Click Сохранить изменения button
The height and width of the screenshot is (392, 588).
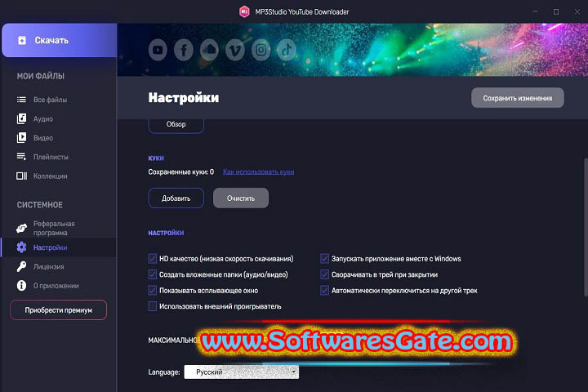(518, 98)
